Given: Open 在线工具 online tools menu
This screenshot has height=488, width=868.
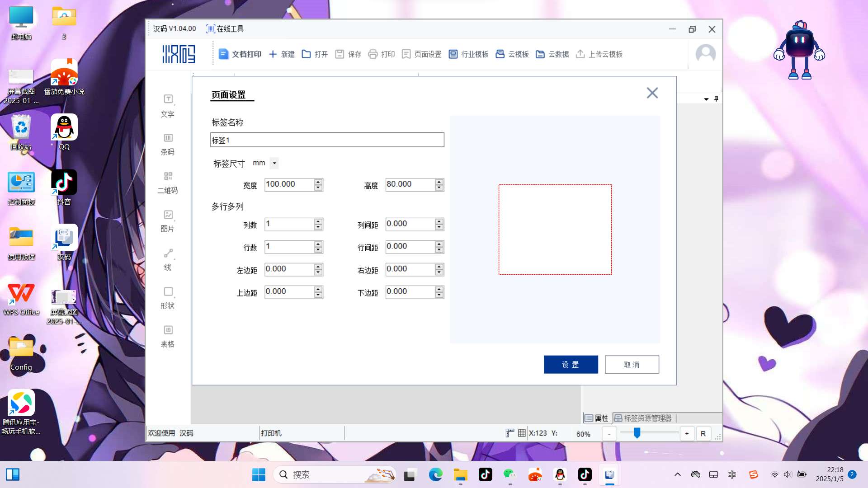Looking at the screenshot, I should click(x=225, y=29).
